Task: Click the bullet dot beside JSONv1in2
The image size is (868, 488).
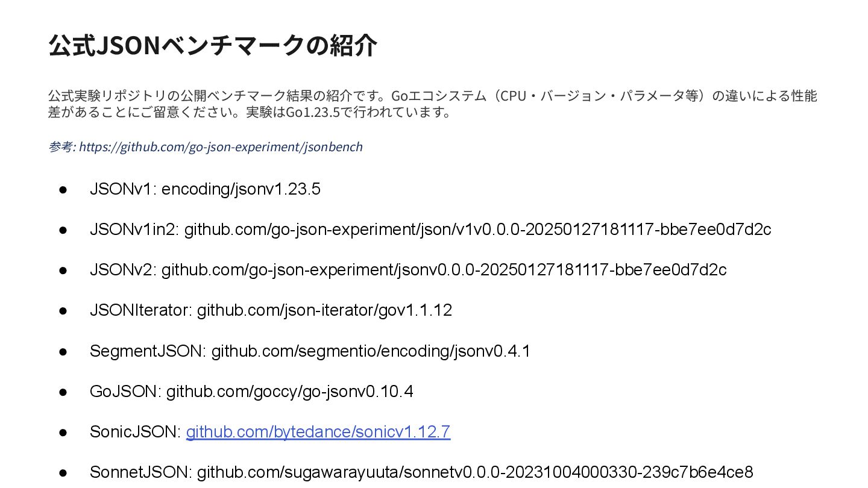Action: click(x=63, y=230)
